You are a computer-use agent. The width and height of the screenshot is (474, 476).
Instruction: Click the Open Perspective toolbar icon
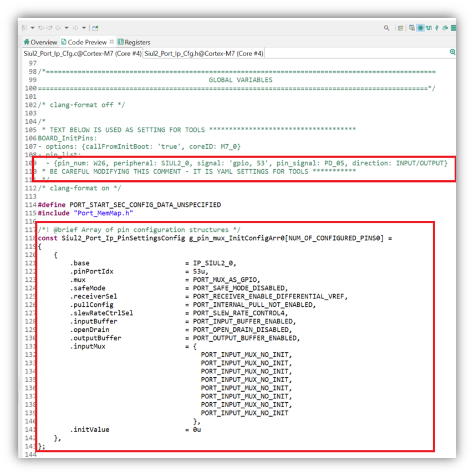tap(401, 28)
